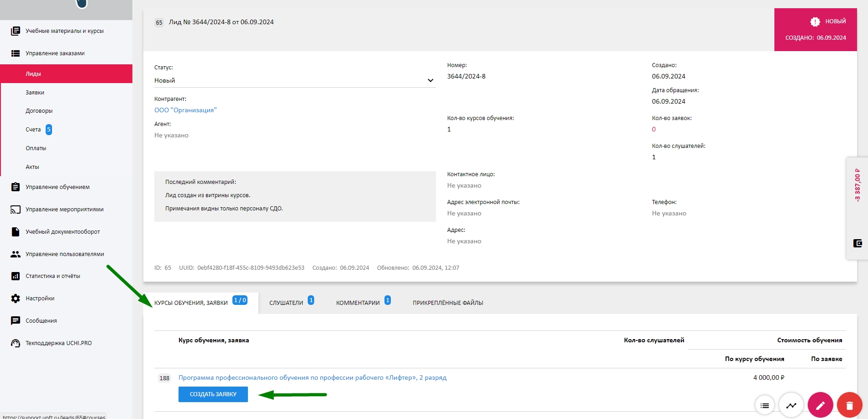Click the Лид № 3644/2024-8 header title
The image size is (868, 419).
pos(221,22)
